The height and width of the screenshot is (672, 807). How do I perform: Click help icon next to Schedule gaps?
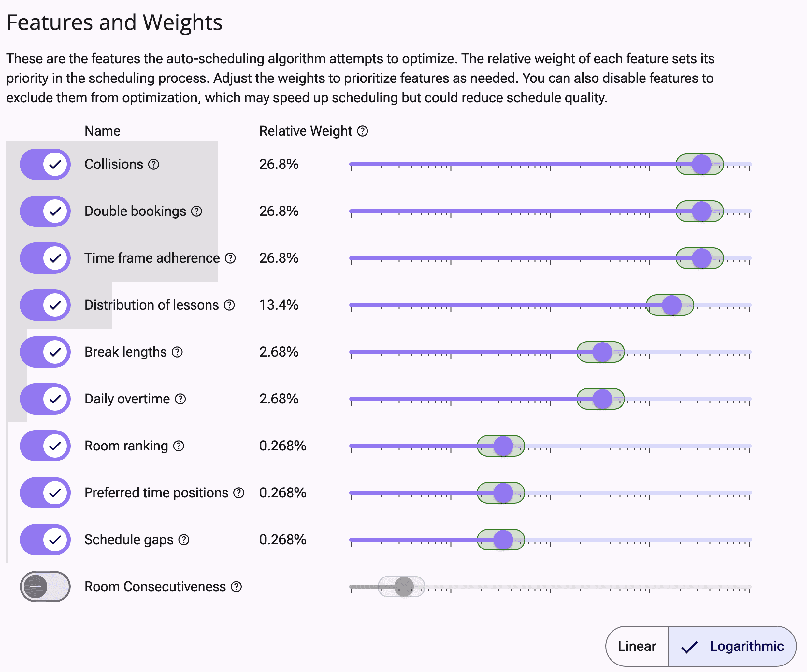[184, 540]
